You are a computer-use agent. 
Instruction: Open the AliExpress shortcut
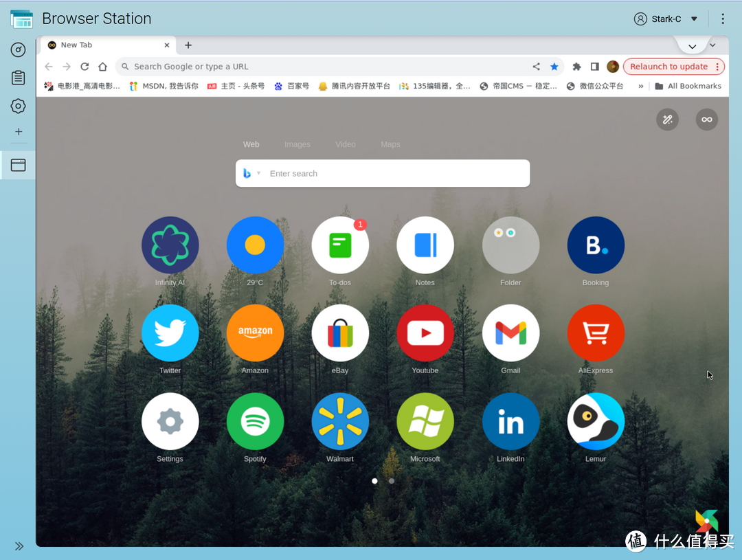click(x=596, y=333)
